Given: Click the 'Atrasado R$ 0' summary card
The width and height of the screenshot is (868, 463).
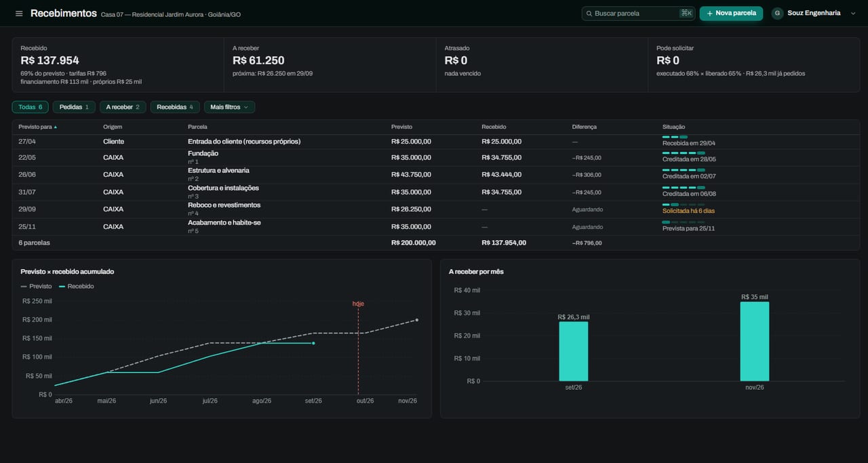Looking at the screenshot, I should 542,65.
